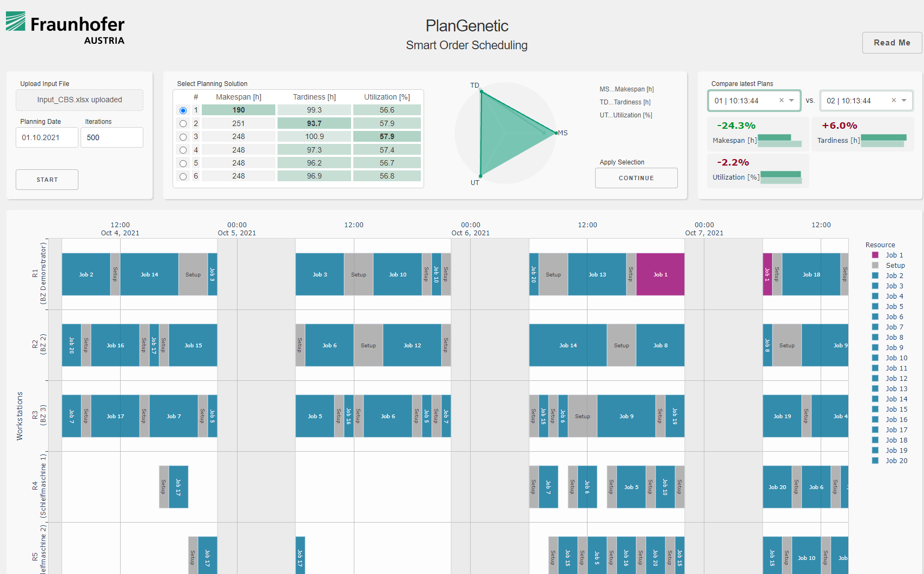
Task: Toggle Job 16 legend entry
Action: 890,420
